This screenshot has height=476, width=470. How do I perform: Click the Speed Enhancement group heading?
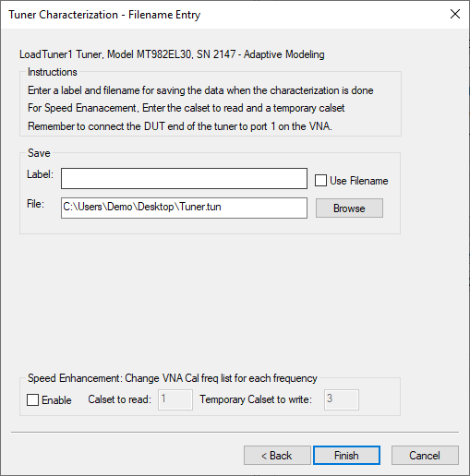[x=173, y=378]
